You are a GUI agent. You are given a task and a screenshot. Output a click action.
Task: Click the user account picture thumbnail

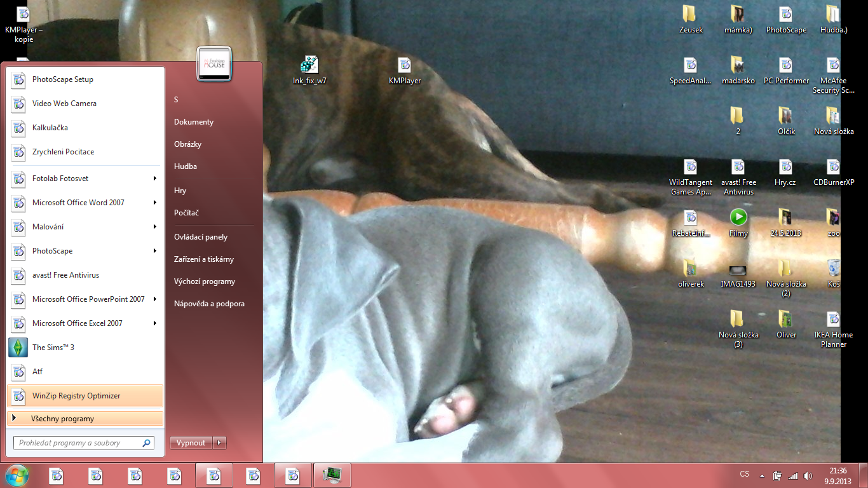pos(214,64)
